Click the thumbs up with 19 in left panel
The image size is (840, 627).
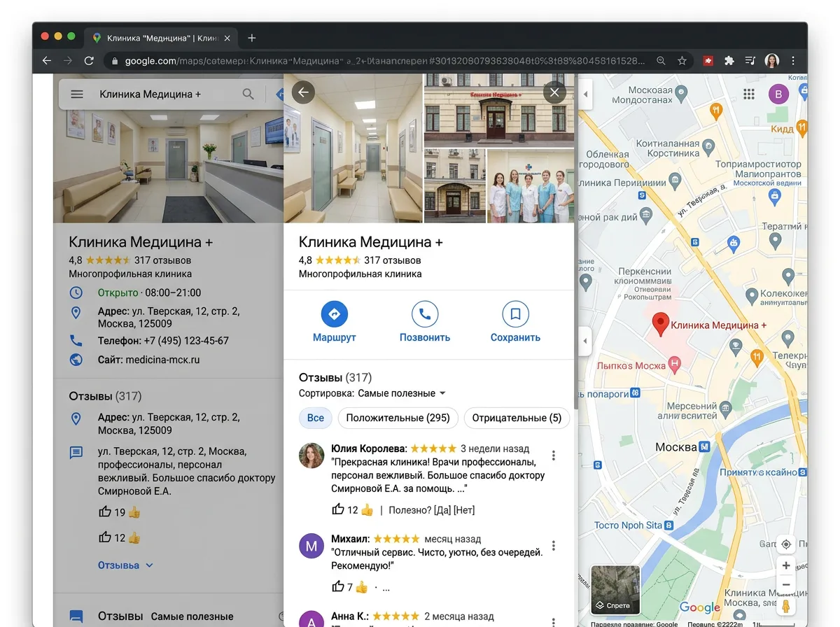105,512
